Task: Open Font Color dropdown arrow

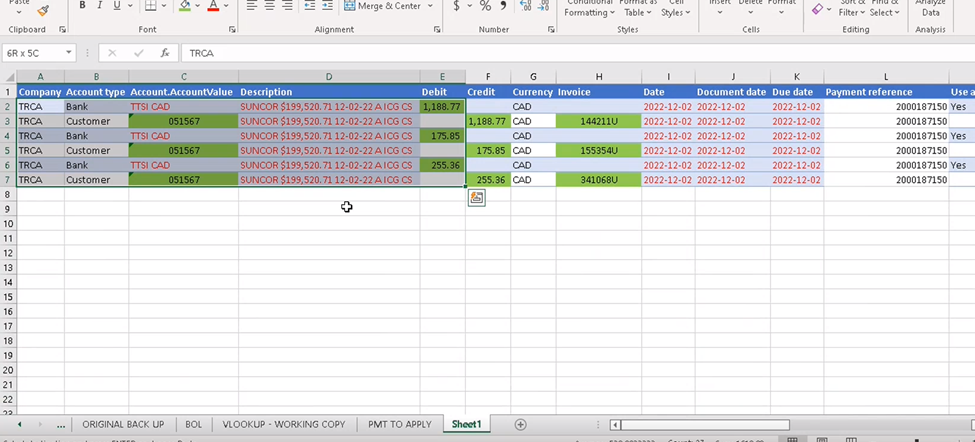Action: [x=226, y=6]
